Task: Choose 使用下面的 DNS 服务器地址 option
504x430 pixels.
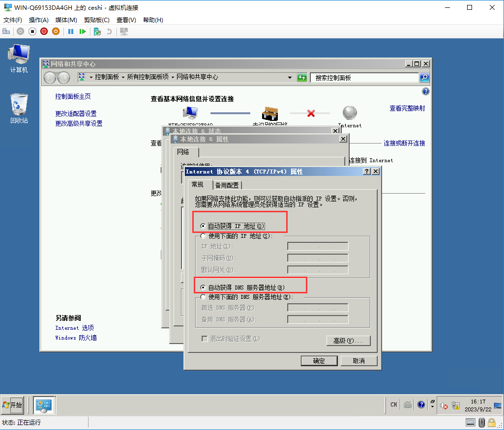Action: [203, 297]
